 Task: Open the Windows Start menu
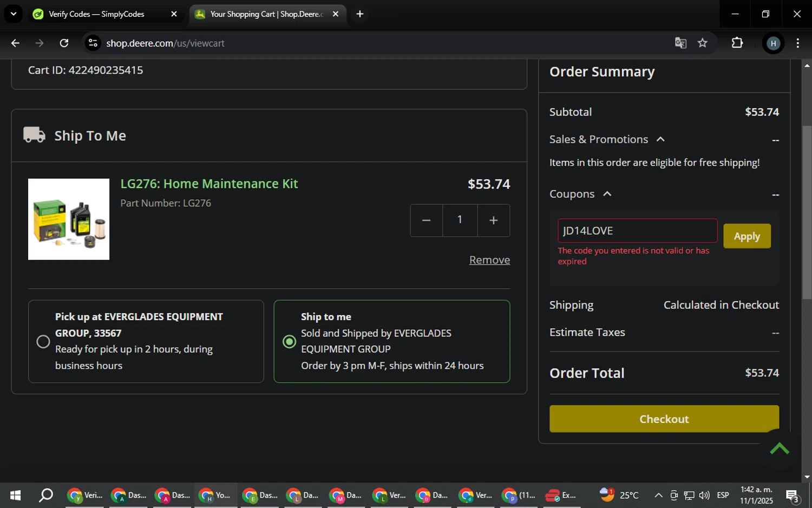15,495
